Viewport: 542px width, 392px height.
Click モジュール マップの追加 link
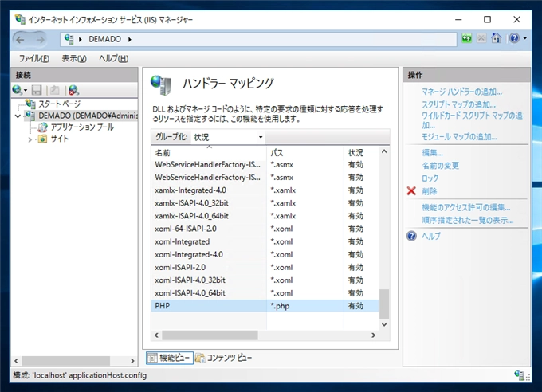tap(459, 137)
